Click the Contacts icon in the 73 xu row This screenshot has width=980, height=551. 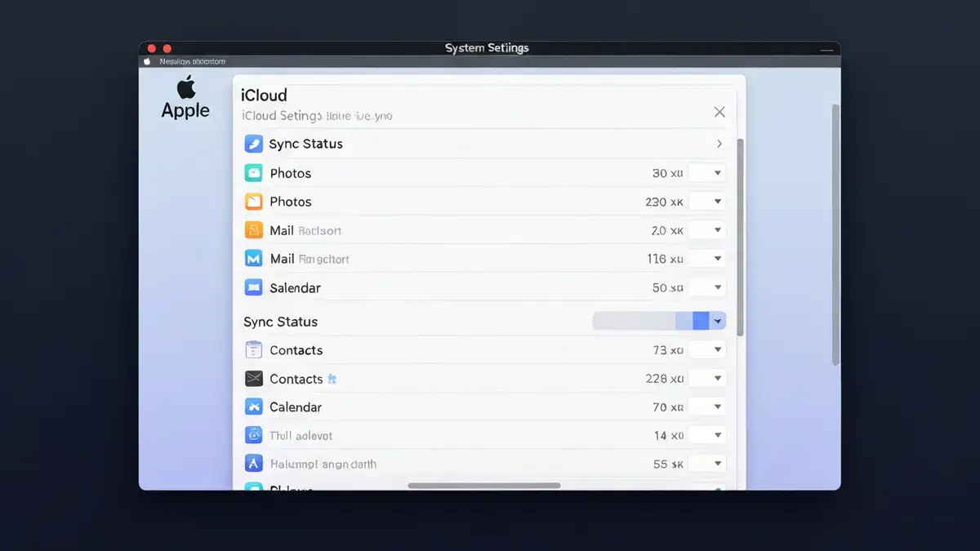coord(254,350)
